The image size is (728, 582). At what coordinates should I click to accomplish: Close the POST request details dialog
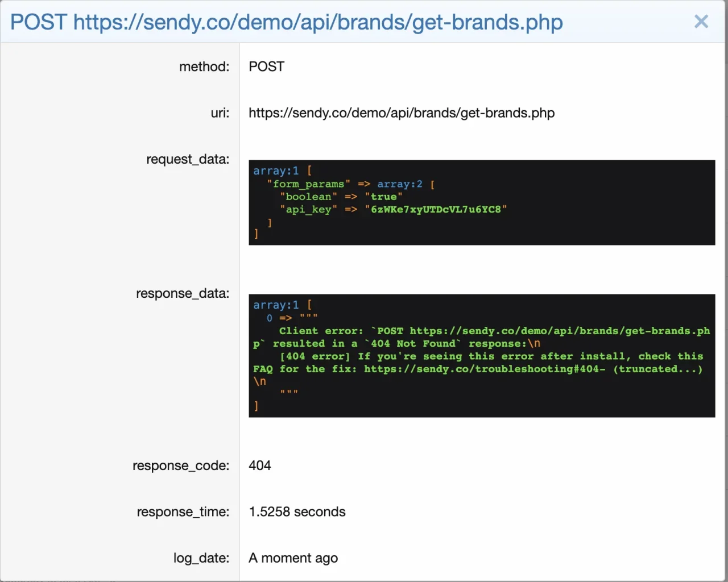click(x=701, y=22)
